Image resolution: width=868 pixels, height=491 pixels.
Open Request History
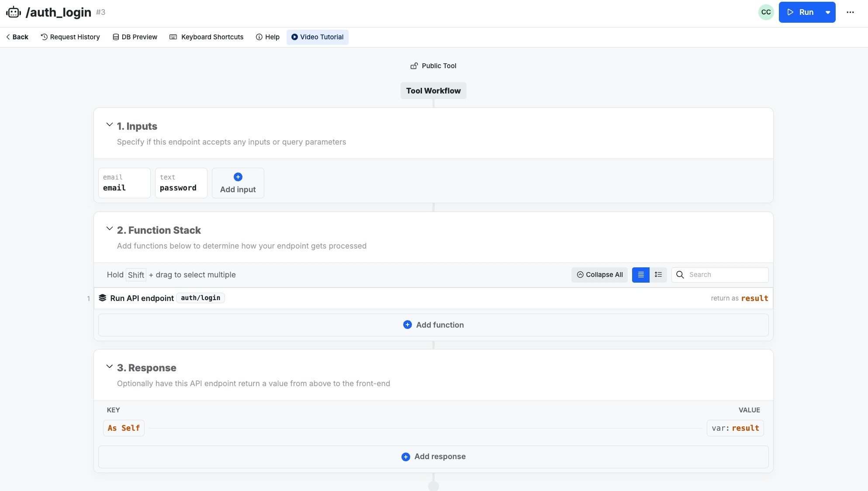coord(70,37)
